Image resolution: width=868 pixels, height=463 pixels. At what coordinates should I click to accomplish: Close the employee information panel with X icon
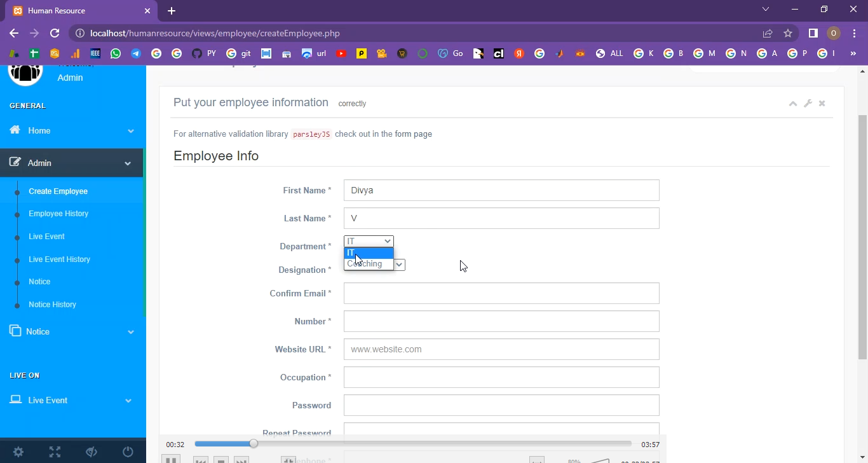(x=822, y=104)
